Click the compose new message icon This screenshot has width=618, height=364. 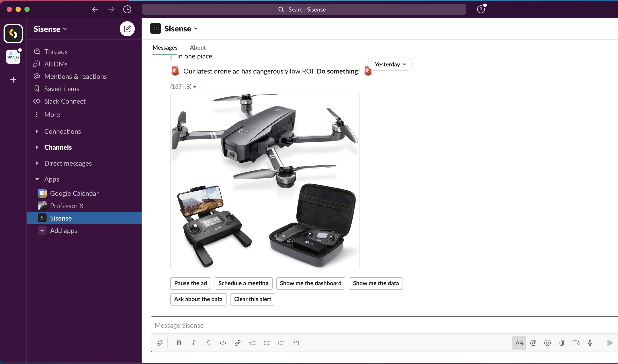pyautogui.click(x=127, y=29)
